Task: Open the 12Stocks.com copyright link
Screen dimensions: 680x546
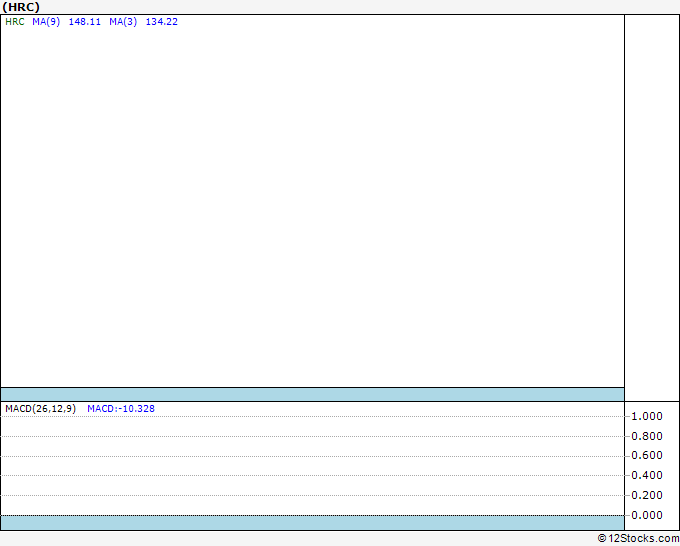Action: (638, 539)
